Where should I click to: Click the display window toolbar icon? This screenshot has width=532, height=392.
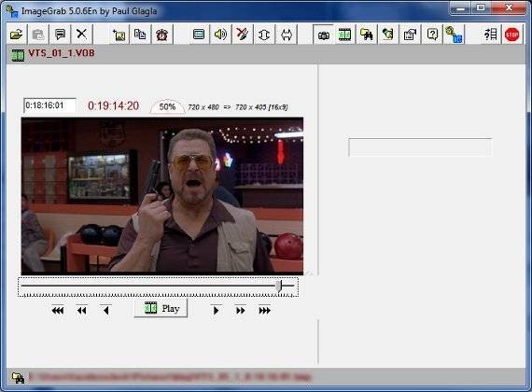click(199, 35)
